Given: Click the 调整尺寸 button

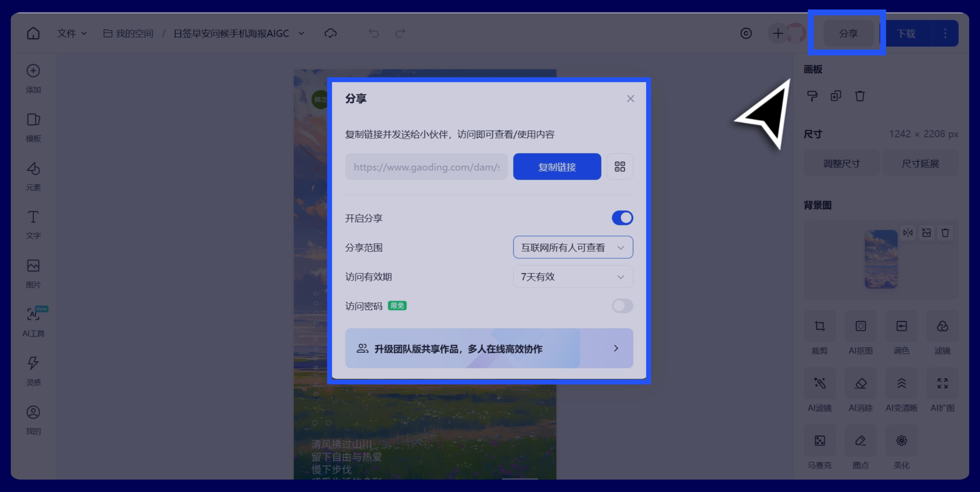Looking at the screenshot, I should coord(841,164).
